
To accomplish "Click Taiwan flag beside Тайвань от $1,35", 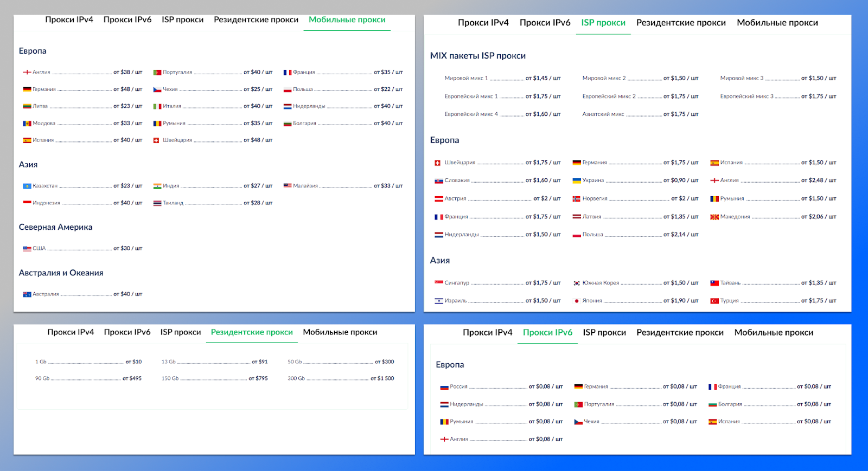I will [714, 283].
